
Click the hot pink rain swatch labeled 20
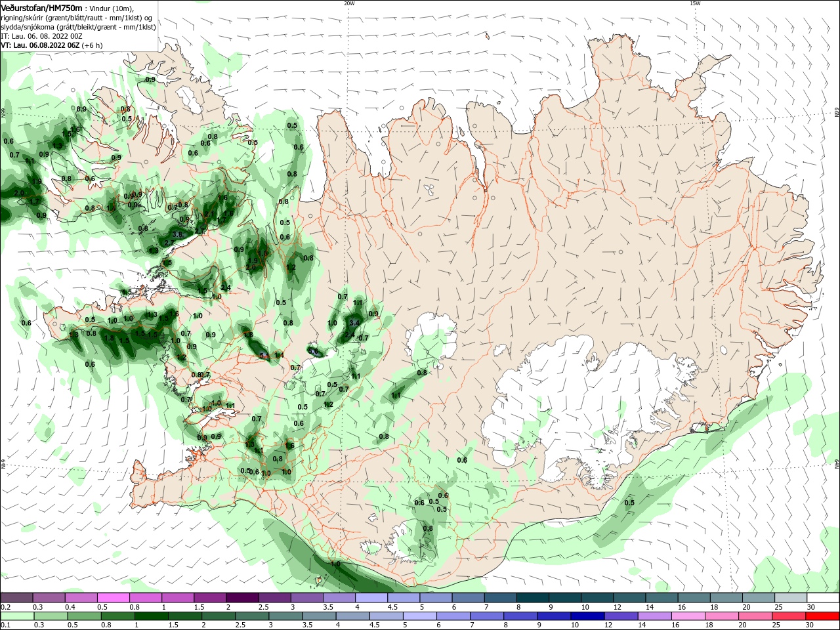click(755, 616)
